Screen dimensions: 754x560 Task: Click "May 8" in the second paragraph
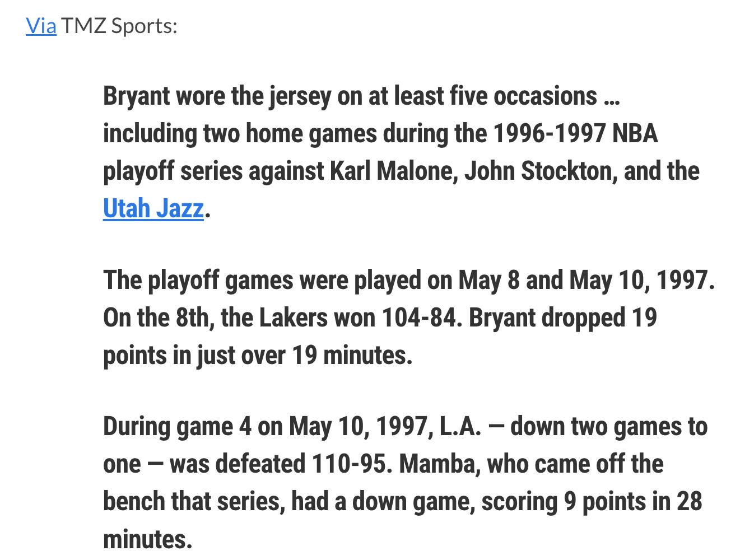(489, 280)
